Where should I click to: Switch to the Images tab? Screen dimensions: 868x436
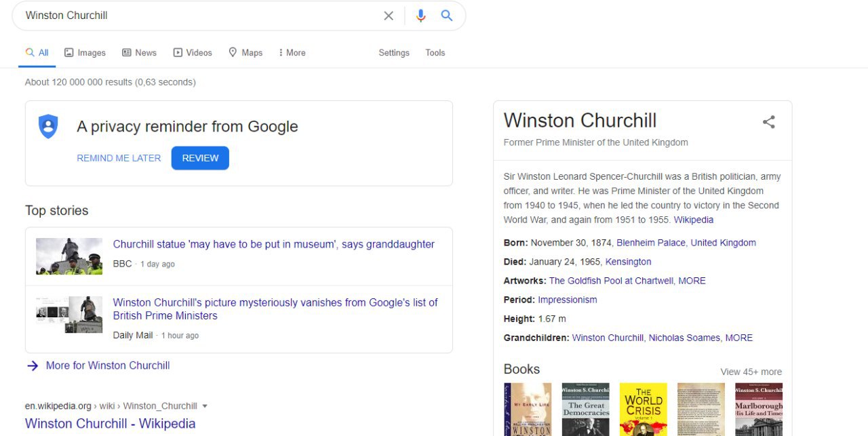click(x=85, y=53)
